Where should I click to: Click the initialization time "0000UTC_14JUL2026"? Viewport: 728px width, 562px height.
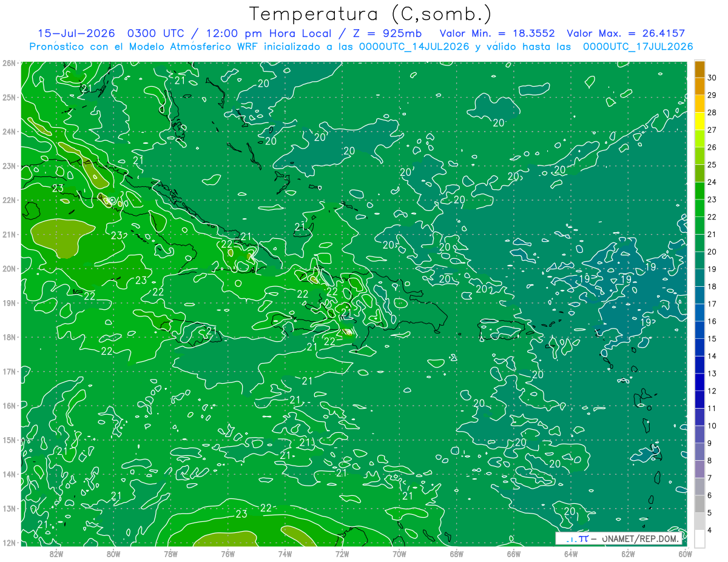click(414, 47)
